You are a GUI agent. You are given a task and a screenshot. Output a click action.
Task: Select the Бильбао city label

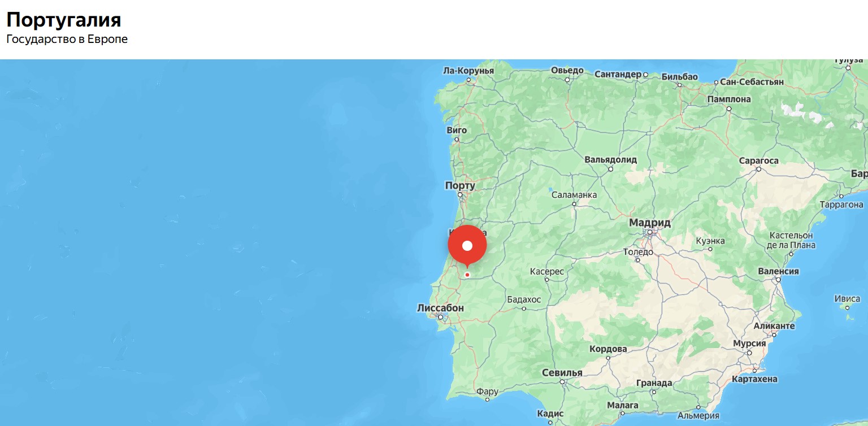tap(679, 77)
